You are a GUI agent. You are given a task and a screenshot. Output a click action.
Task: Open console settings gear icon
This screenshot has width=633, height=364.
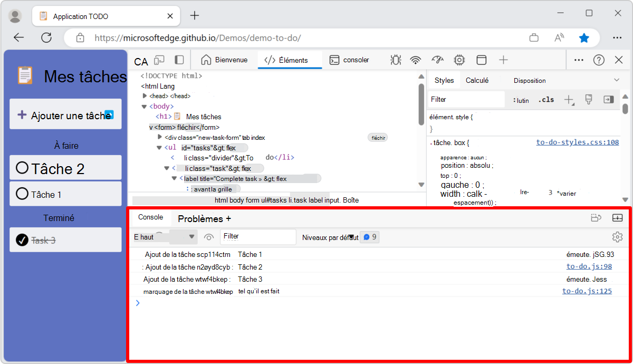click(x=617, y=237)
